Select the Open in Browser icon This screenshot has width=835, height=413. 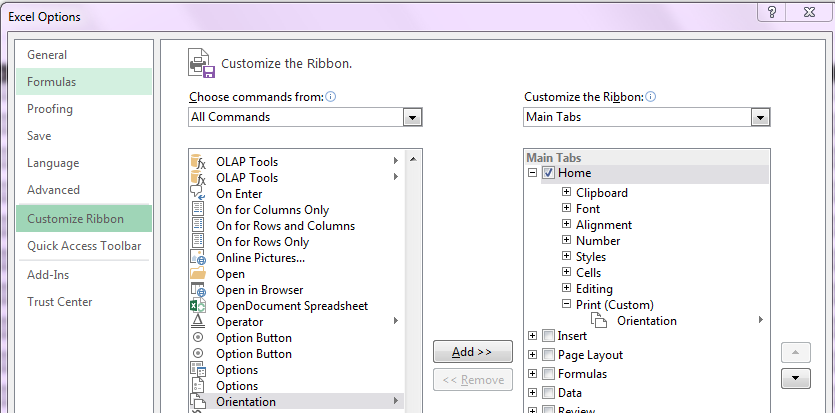coord(198,290)
